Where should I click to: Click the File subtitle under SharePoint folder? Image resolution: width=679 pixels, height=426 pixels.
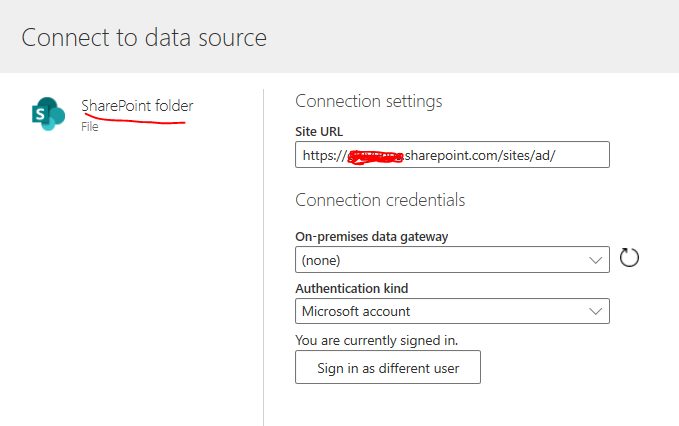(x=90, y=127)
